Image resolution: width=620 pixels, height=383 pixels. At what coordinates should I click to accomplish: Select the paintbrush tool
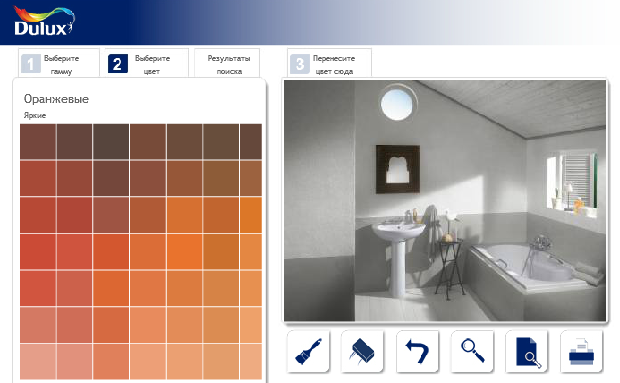click(x=308, y=351)
